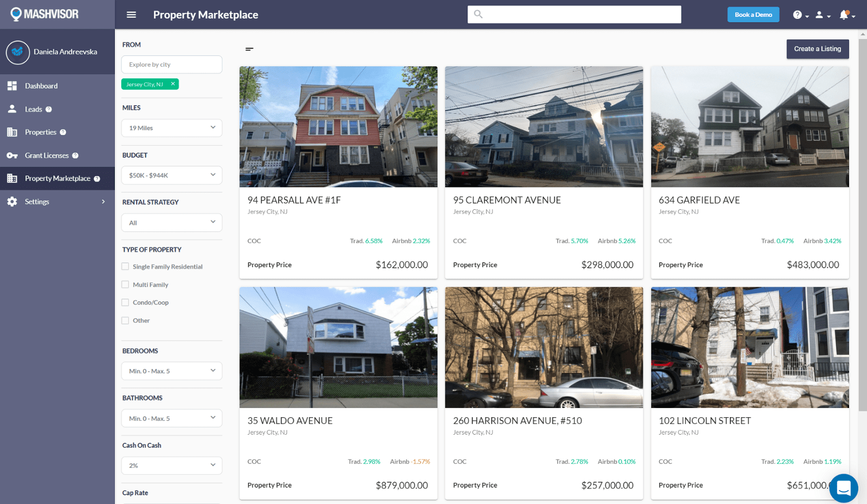The image size is (867, 504).
Task: Open the Miles distance dropdown
Action: click(x=171, y=128)
